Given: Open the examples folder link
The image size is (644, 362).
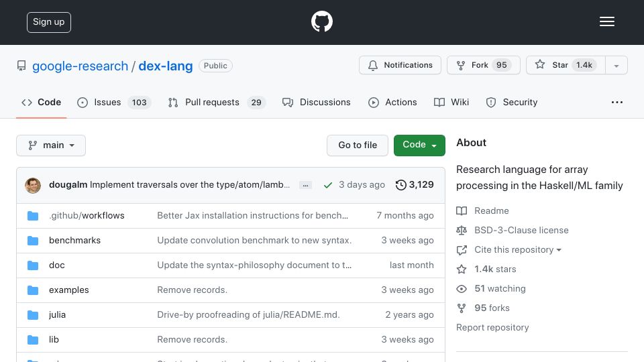Looking at the screenshot, I should (x=68, y=290).
